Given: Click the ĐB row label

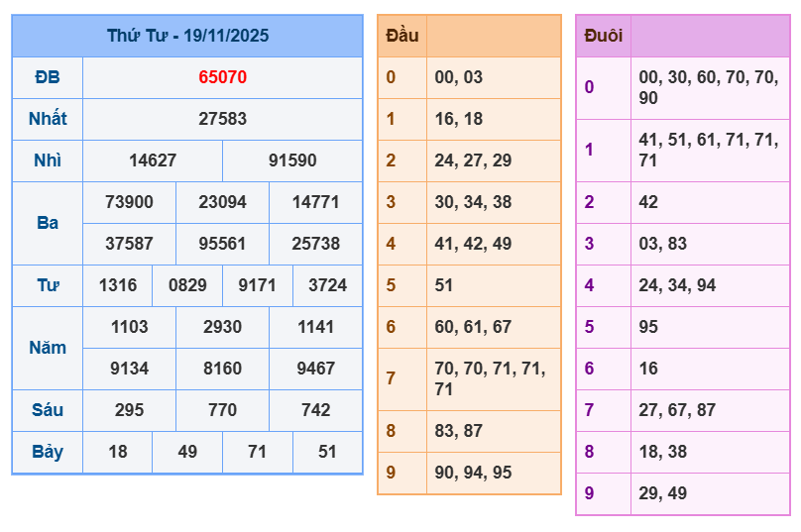Looking at the screenshot, I should point(48,77).
